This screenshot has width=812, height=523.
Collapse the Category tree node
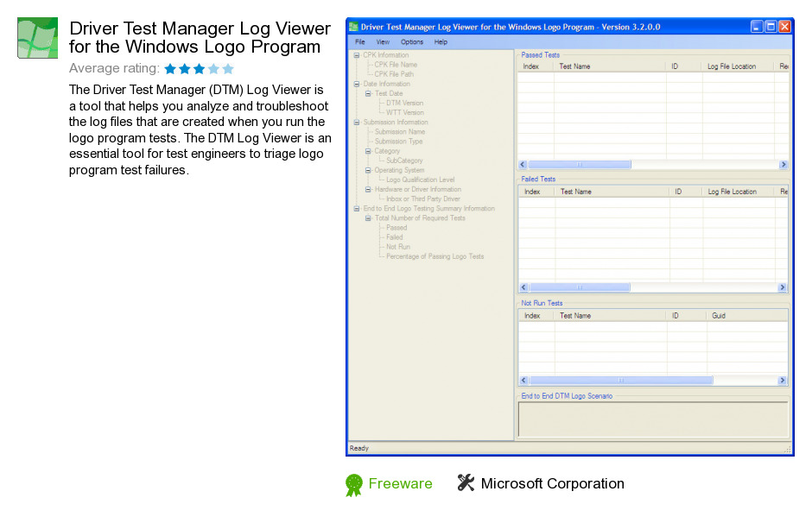368,151
